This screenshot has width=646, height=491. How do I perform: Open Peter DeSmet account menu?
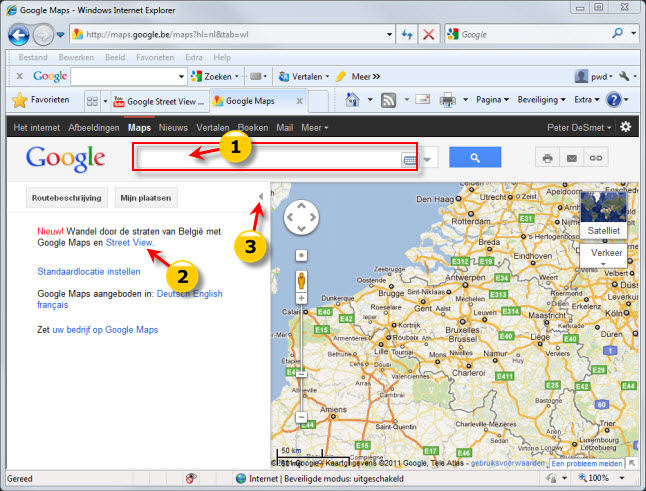click(x=579, y=128)
